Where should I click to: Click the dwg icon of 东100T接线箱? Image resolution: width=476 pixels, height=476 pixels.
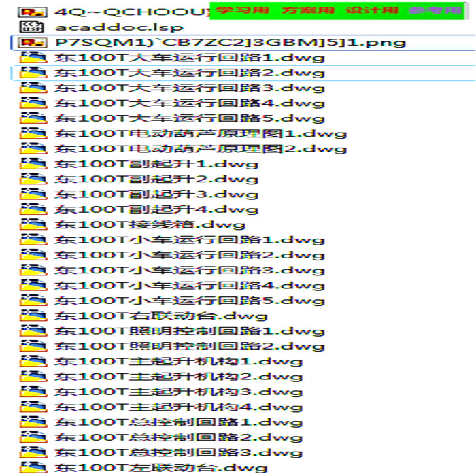point(33,224)
